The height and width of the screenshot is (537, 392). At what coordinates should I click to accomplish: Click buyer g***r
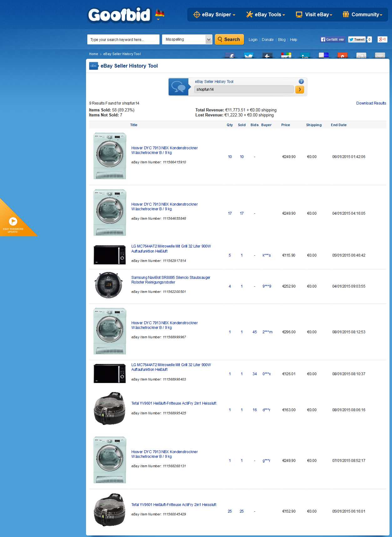pyautogui.click(x=266, y=461)
